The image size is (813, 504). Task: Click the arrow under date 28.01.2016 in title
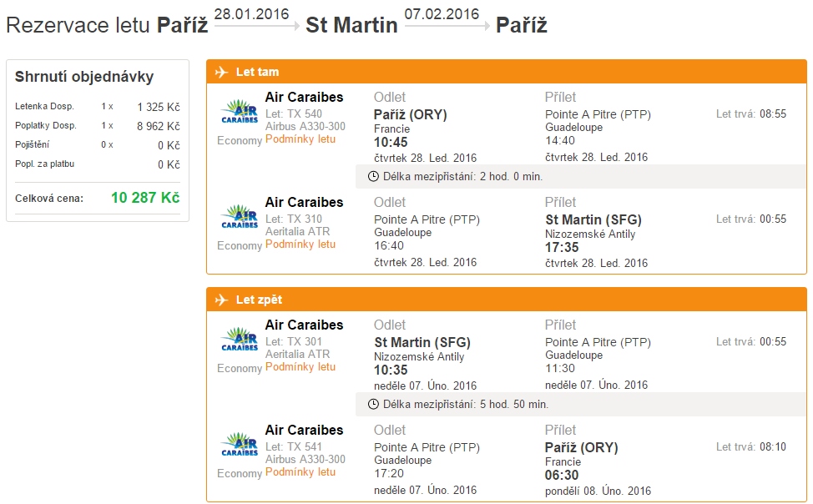pos(256,26)
